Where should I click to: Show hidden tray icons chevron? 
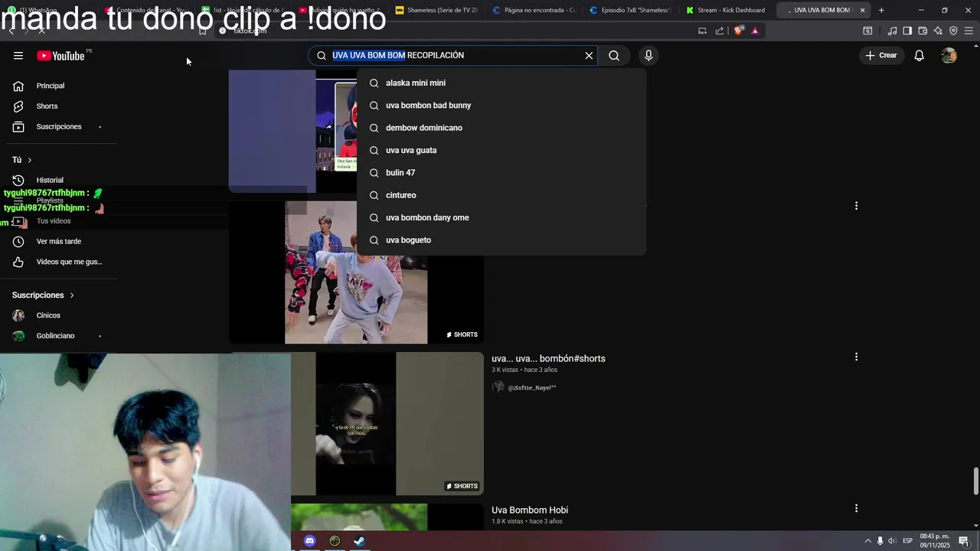[867, 541]
